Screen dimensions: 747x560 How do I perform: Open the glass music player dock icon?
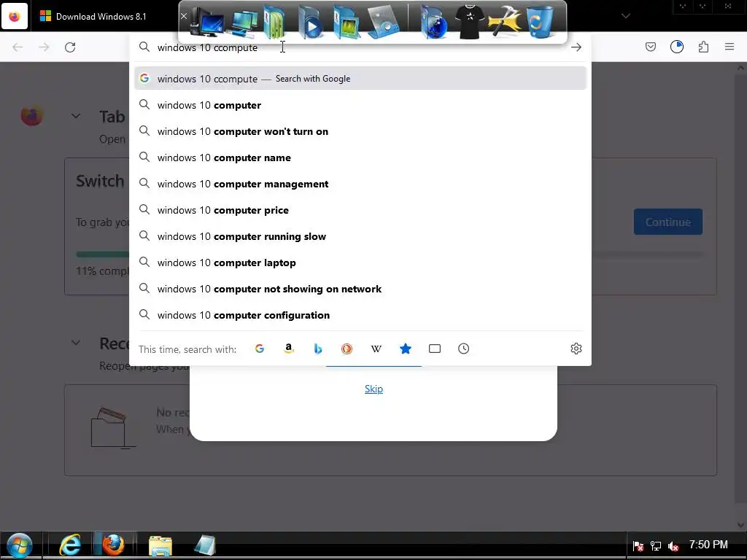tap(384, 22)
